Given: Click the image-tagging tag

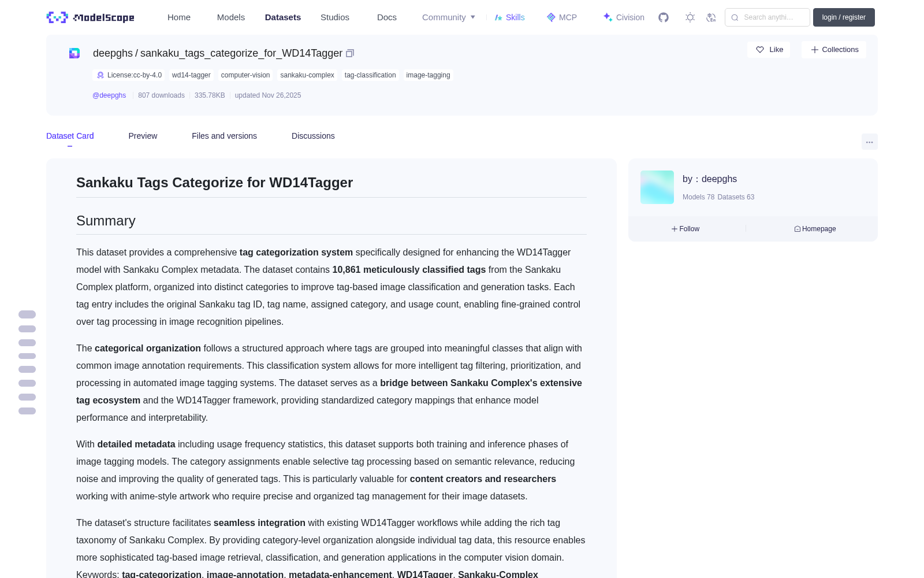Looking at the screenshot, I should pos(428,75).
